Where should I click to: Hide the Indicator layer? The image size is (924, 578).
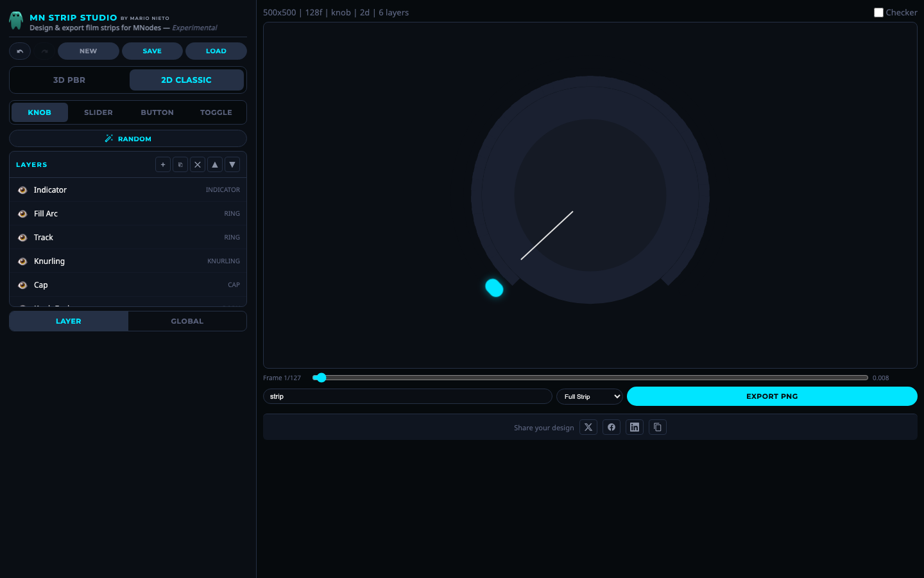click(22, 190)
